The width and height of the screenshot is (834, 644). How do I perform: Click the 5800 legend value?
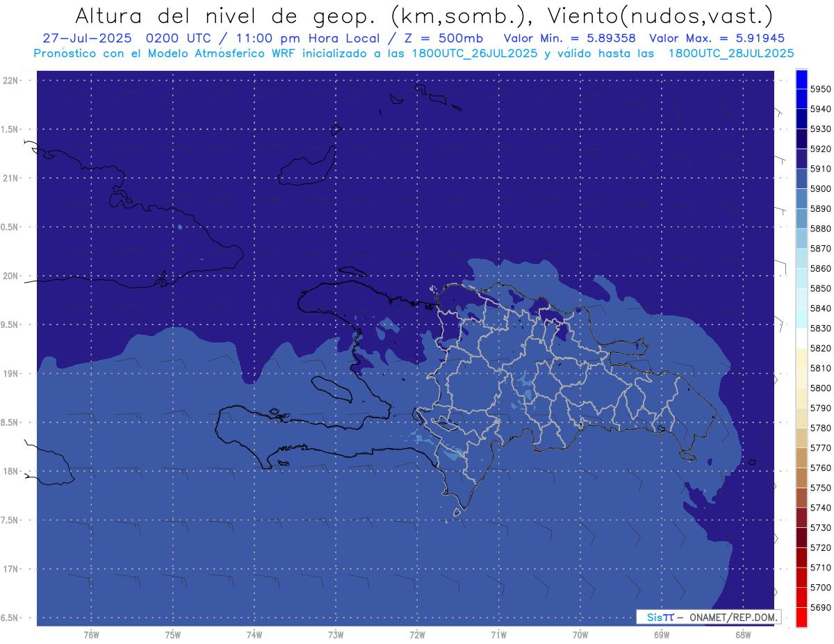coord(820,388)
